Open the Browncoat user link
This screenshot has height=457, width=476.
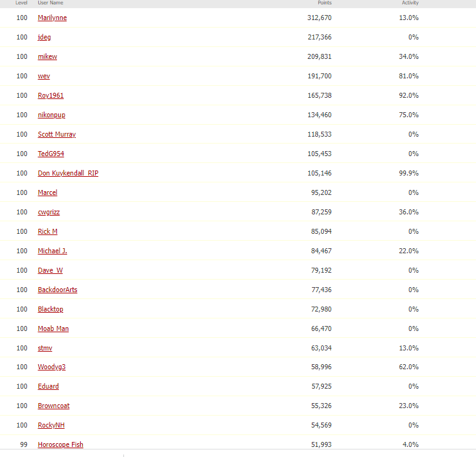click(x=53, y=406)
